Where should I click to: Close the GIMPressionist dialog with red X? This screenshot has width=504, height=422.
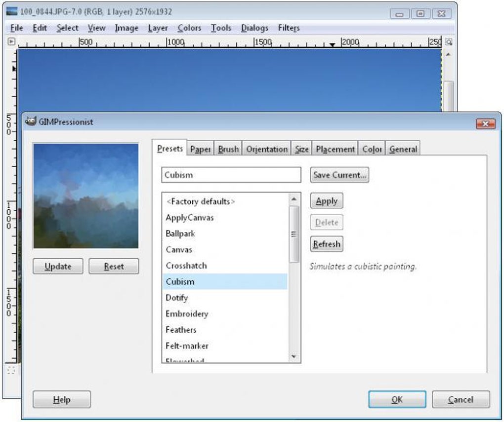click(x=485, y=124)
